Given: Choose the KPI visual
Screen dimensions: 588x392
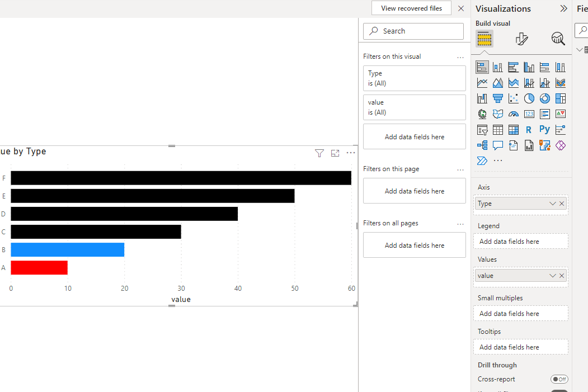Looking at the screenshot, I should 560,114.
